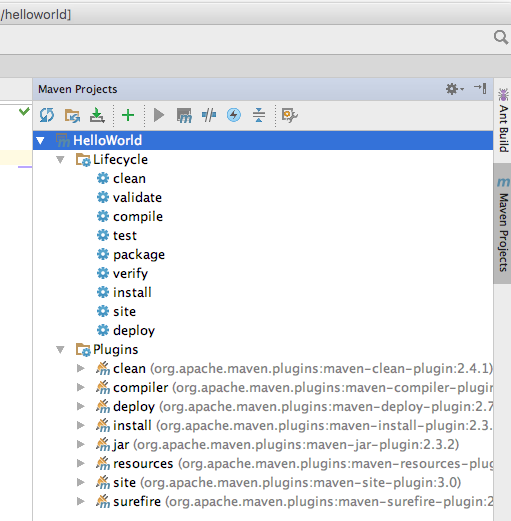Image resolution: width=511 pixels, height=521 pixels.
Task: Collapse the HelloWorld project node
Action: [41, 141]
